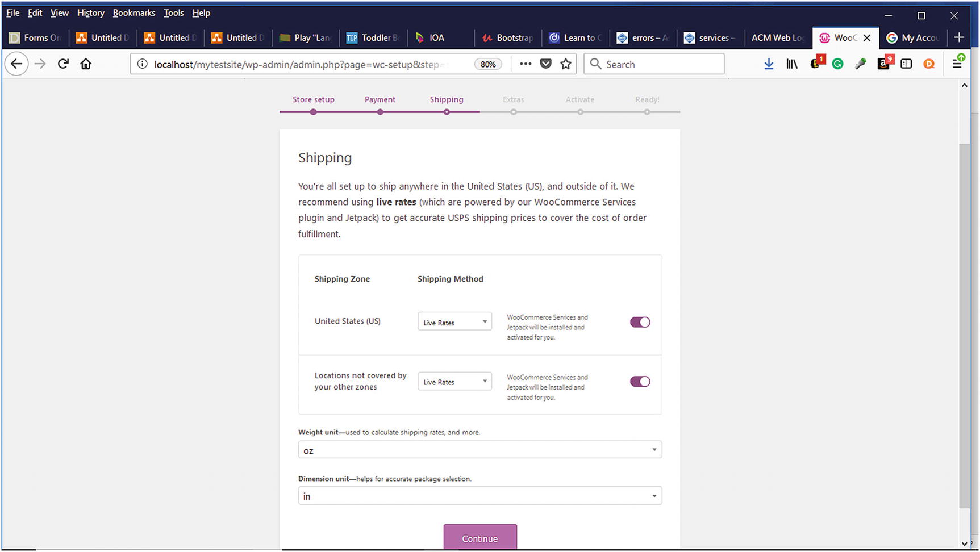Image resolution: width=980 pixels, height=552 pixels.
Task: Open a new tab with plus
Action: point(960,37)
